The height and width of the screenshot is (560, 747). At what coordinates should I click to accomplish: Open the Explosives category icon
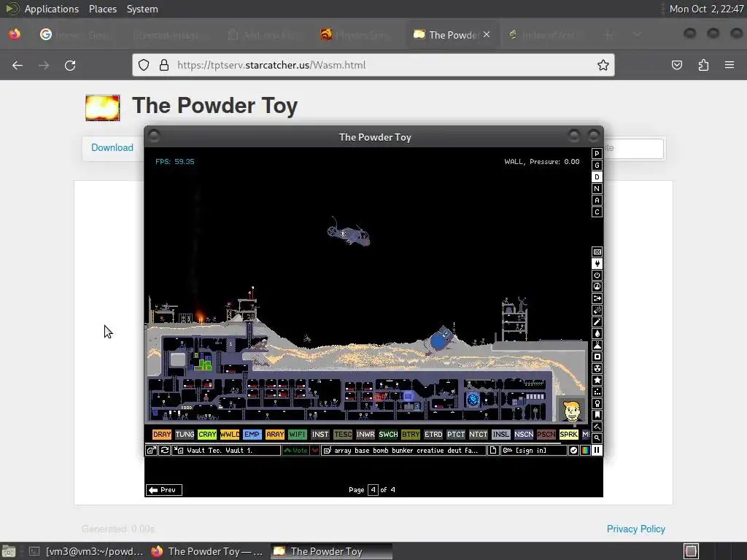[x=597, y=310]
